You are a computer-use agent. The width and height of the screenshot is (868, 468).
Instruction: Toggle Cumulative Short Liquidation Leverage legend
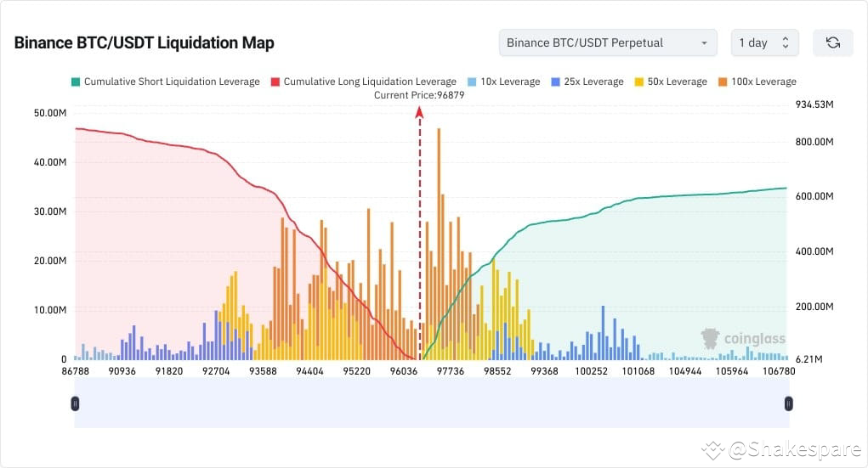click(166, 82)
